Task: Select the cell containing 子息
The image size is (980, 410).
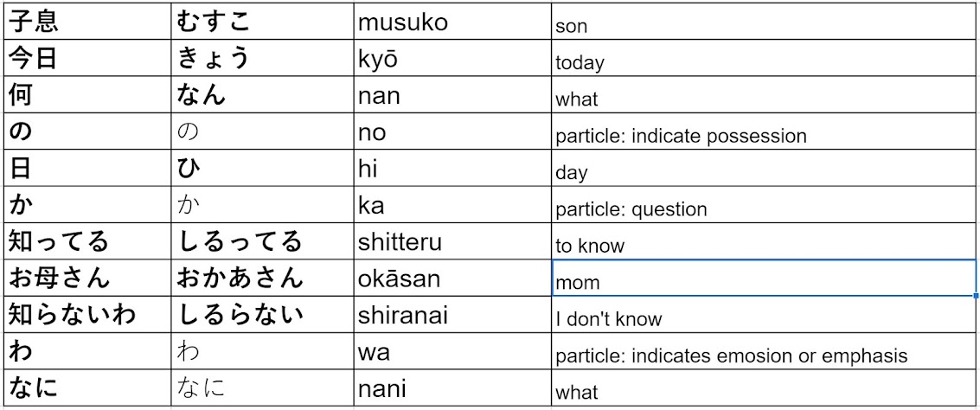Action: coord(88,22)
